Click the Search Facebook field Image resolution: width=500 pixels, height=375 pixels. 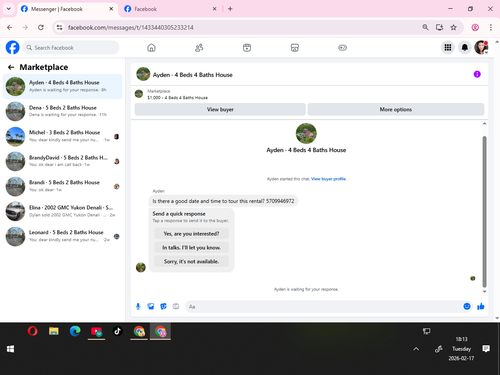coord(71,48)
